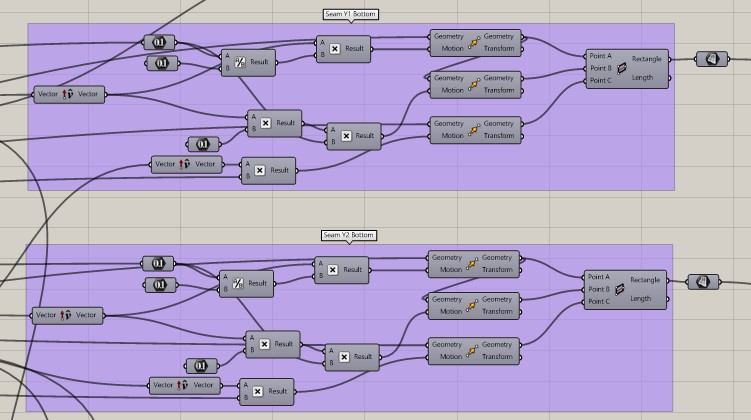Select the lowest 0.1 number parameter in Seam Y2 Bottom

(201, 365)
